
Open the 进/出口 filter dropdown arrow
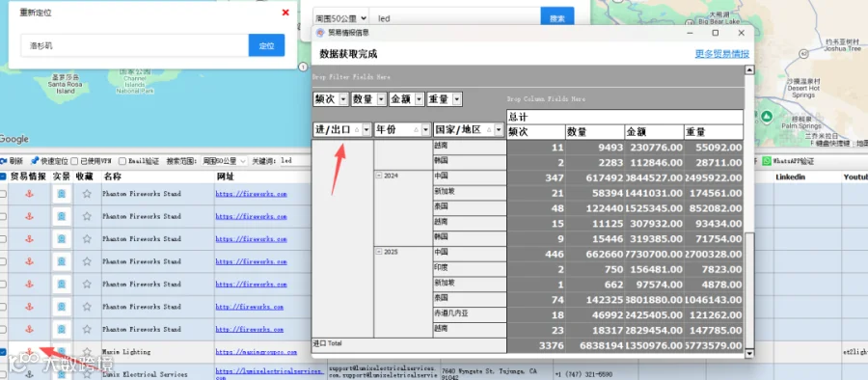pos(366,129)
